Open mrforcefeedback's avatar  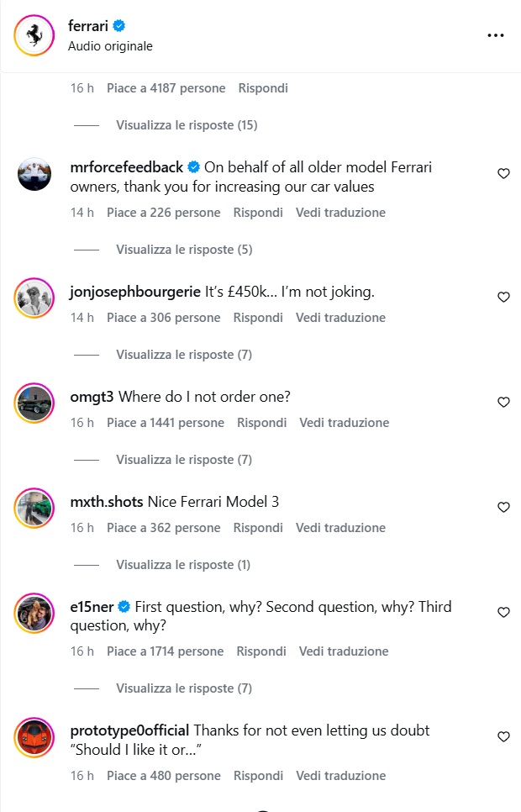(x=34, y=174)
